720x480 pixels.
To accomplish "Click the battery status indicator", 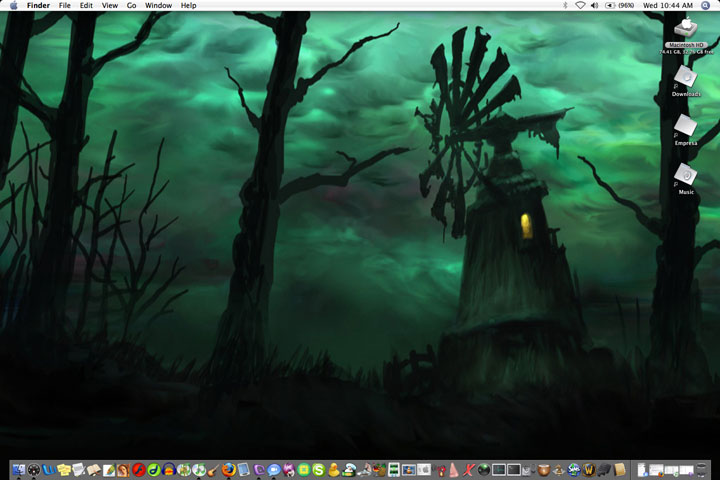I will click(619, 6).
